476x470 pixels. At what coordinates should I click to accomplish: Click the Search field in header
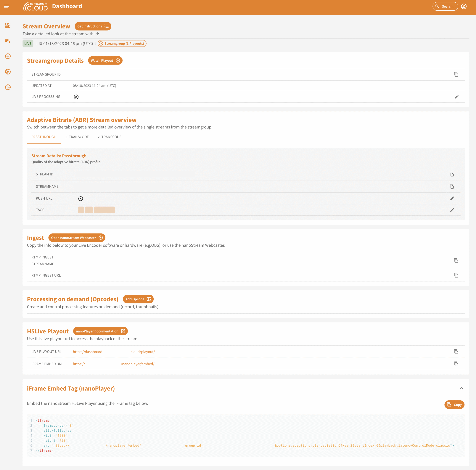445,6
